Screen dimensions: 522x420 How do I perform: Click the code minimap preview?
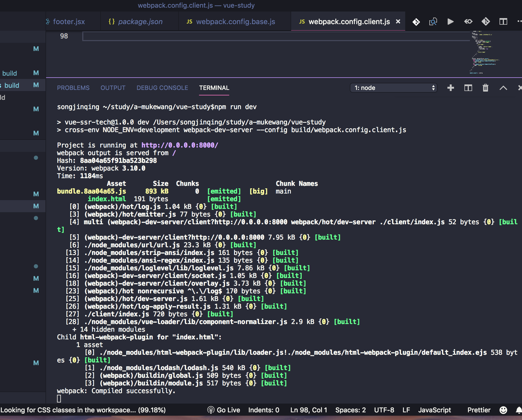coord(484,52)
